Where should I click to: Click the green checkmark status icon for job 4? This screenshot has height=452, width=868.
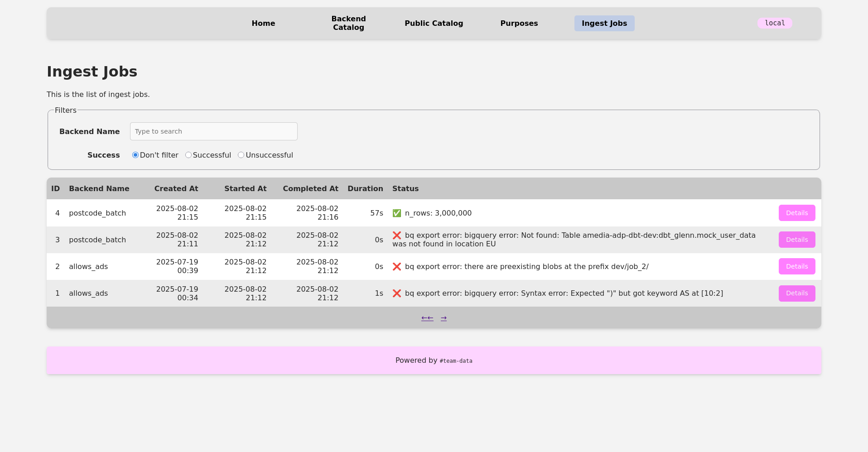(397, 213)
